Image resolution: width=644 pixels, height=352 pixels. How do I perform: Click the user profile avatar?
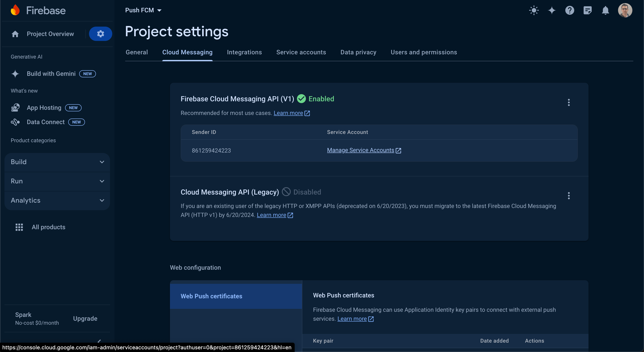pyautogui.click(x=625, y=11)
